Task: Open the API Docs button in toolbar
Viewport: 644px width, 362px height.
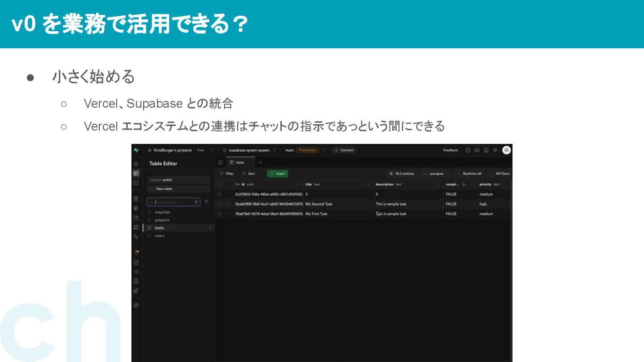Action: click(499, 173)
